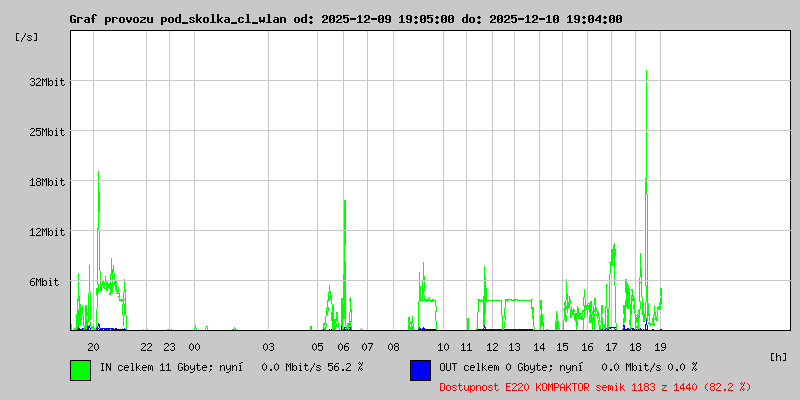Click the blue OUT legend swatch

[420, 370]
